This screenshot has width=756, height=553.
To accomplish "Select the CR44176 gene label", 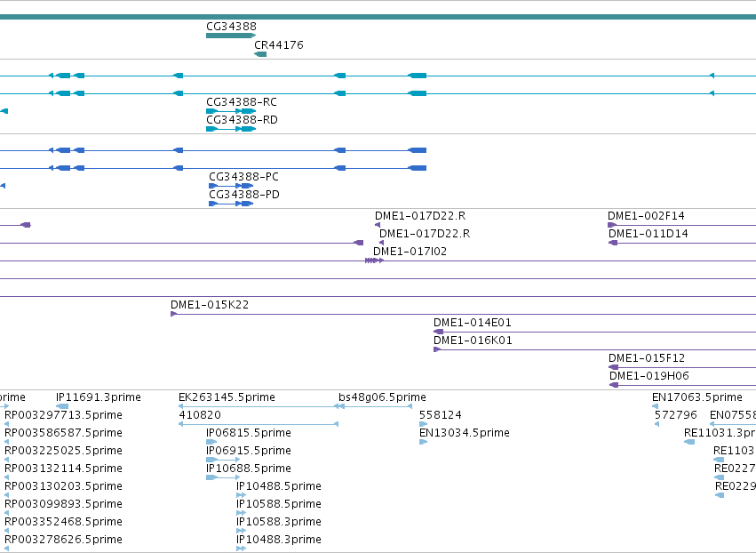I will pos(279,44).
